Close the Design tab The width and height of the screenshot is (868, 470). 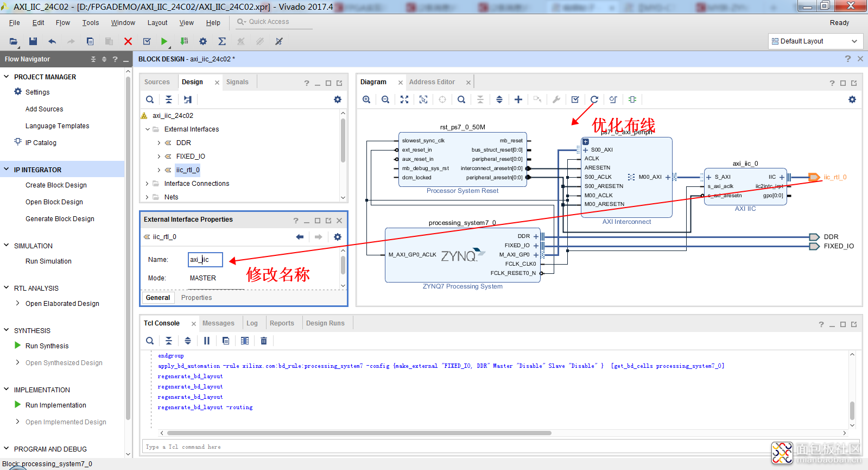coord(217,83)
